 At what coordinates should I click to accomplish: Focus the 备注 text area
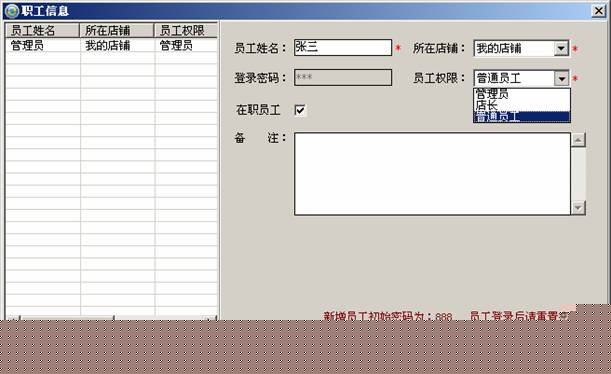click(432, 174)
